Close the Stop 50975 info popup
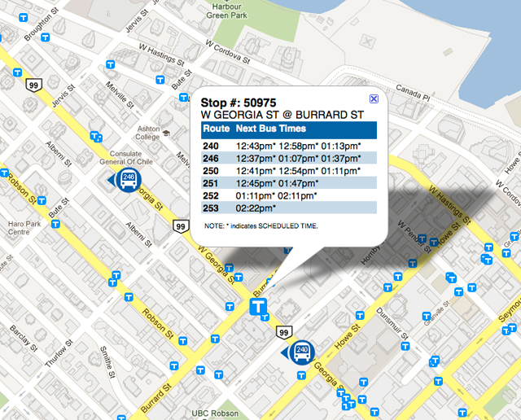The height and width of the screenshot is (420, 521). [374, 98]
